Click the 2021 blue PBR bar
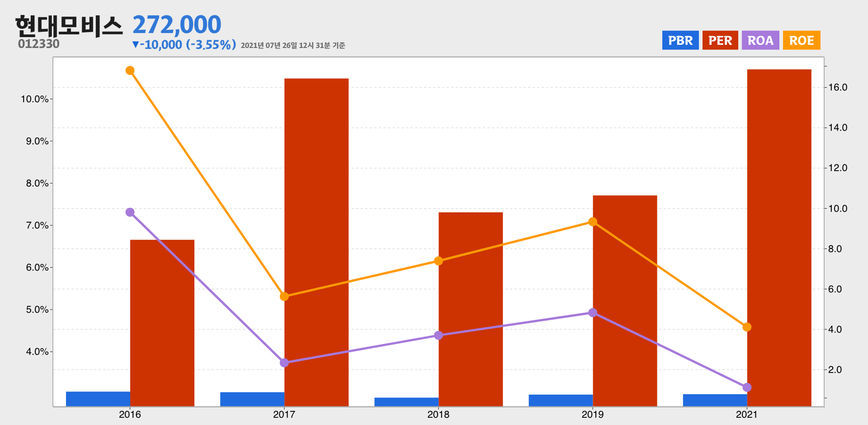Image resolution: width=868 pixels, height=425 pixels. (x=715, y=400)
